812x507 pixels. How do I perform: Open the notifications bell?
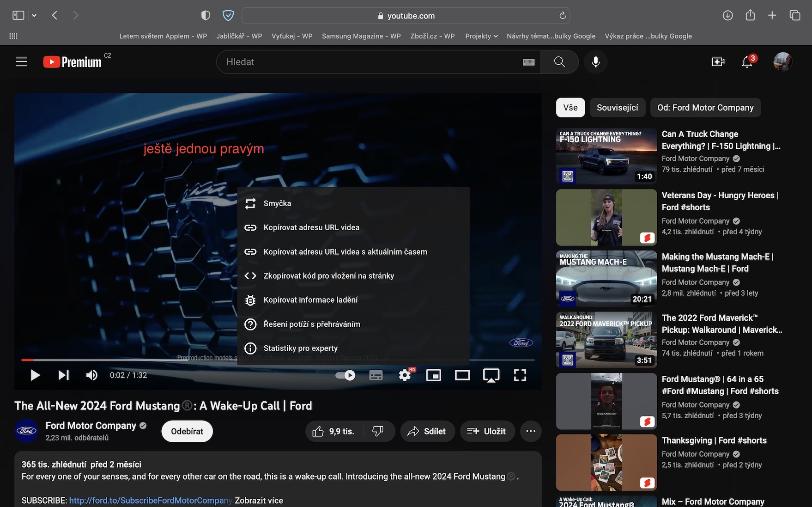point(747,62)
